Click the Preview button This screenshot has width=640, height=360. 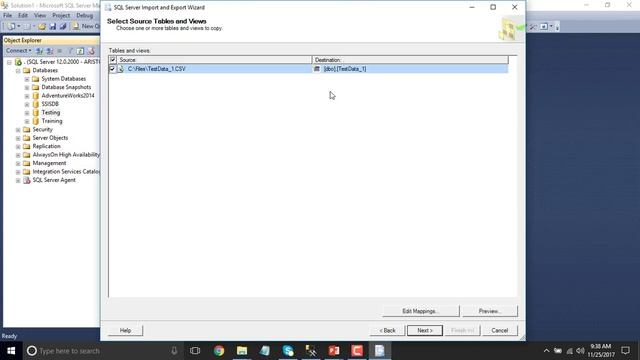[x=490, y=311]
